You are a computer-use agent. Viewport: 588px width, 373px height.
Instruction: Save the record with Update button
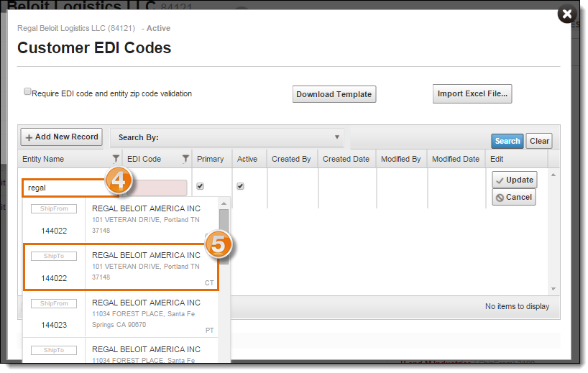(x=515, y=180)
